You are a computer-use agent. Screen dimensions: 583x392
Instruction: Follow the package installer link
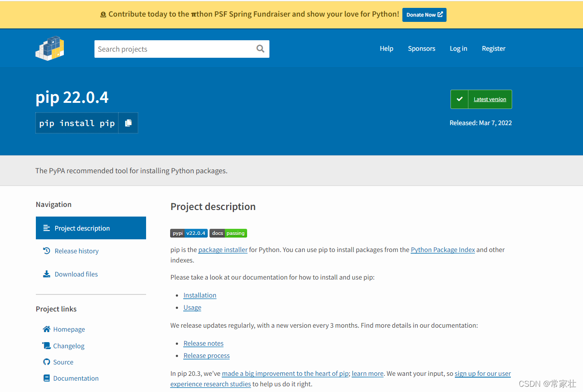(x=223, y=250)
